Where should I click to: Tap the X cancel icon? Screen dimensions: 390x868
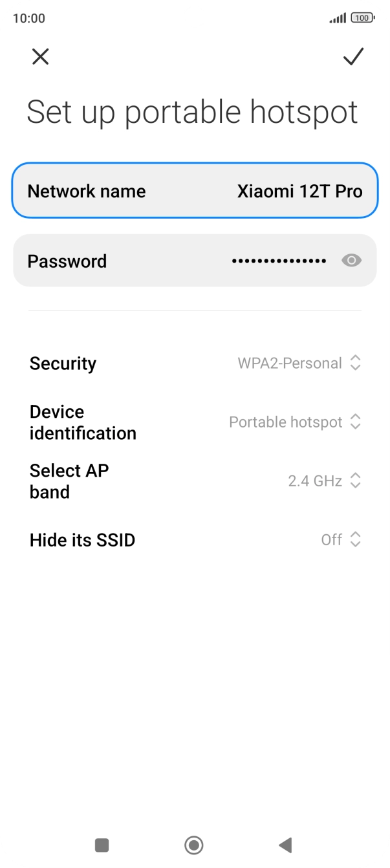[x=40, y=57]
